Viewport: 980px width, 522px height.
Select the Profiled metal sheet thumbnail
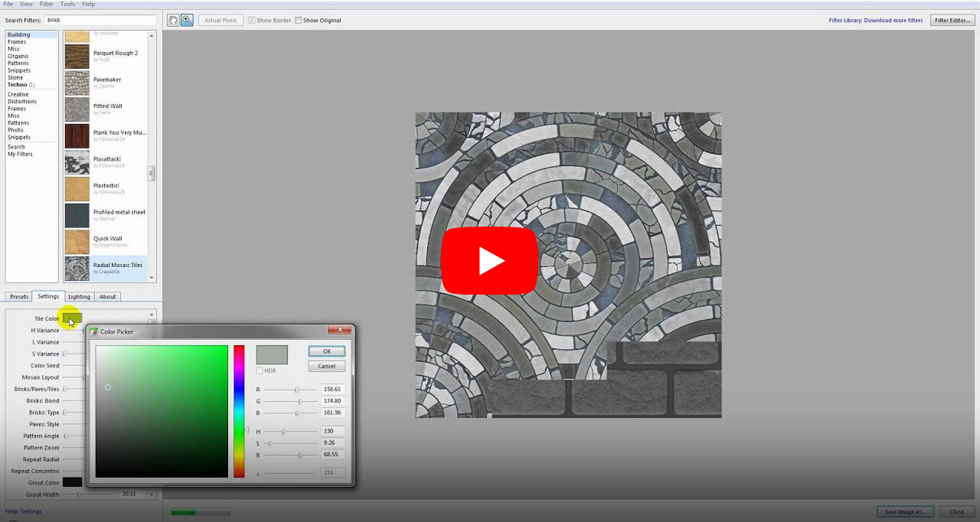[77, 215]
